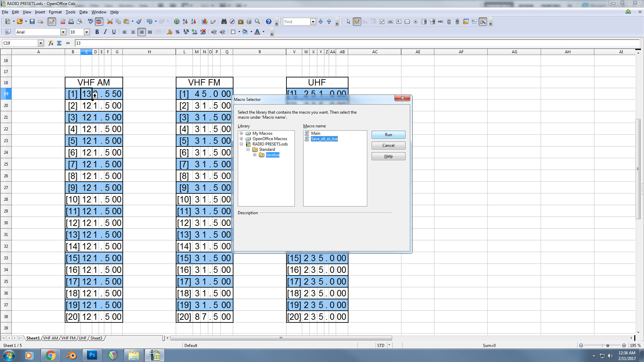Open the Navigator compass icon
This screenshot has width=644, height=362.
pyautogui.click(x=232, y=21)
